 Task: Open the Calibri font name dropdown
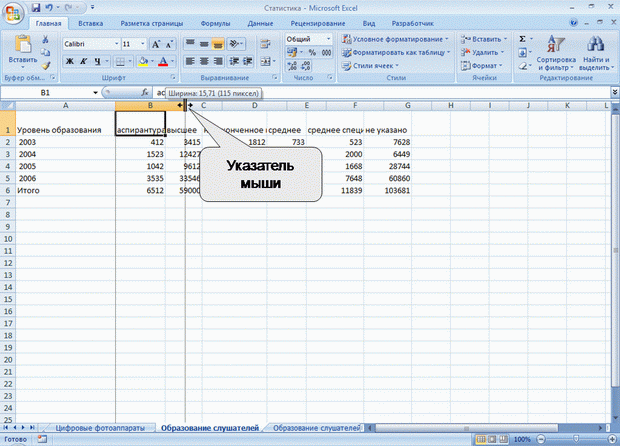115,44
